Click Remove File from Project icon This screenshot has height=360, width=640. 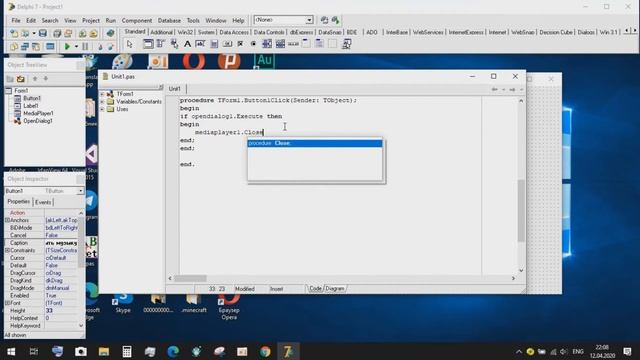coord(93,33)
